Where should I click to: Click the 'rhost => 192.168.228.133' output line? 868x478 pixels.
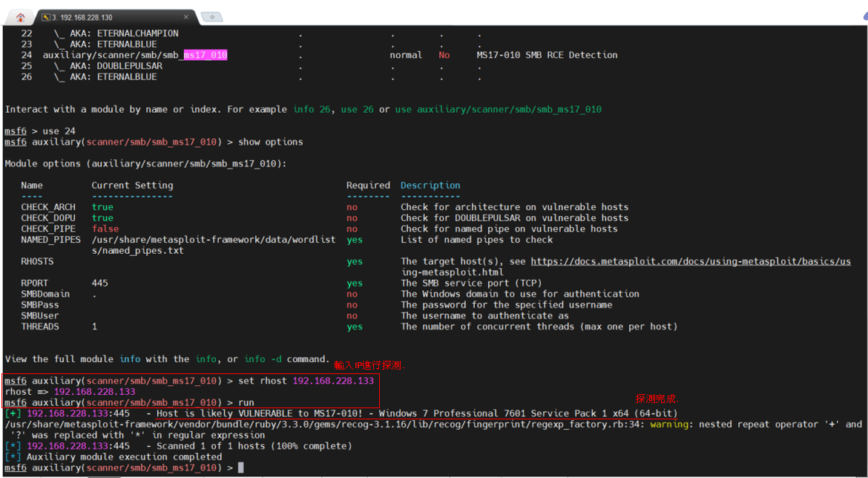(70, 392)
